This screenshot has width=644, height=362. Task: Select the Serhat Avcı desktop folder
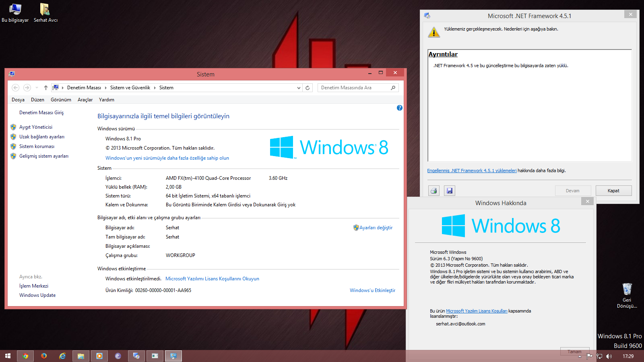click(45, 13)
